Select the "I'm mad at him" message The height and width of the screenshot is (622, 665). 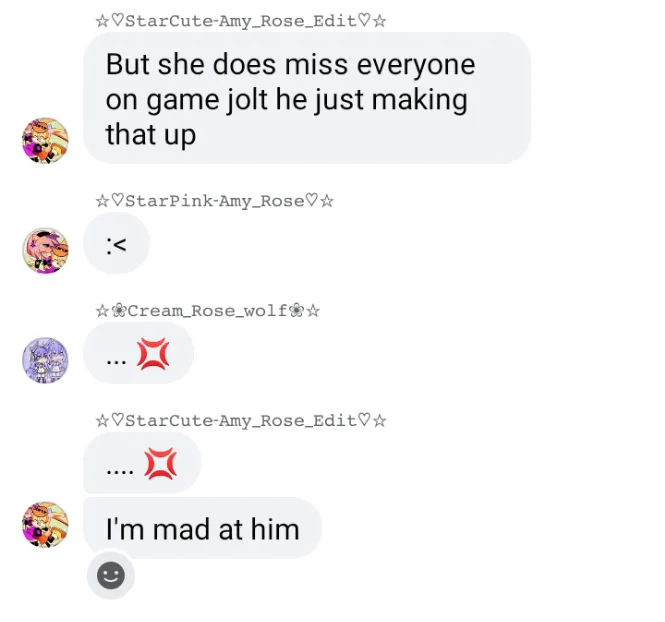[x=202, y=528]
